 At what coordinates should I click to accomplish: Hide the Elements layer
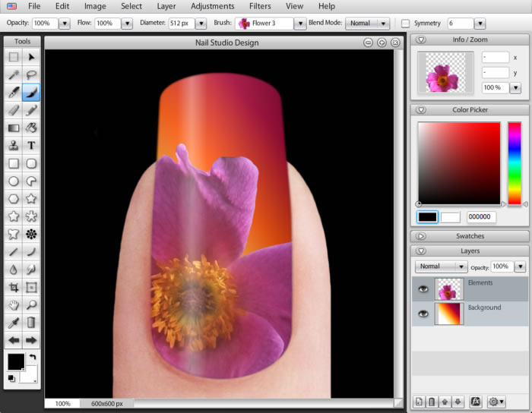tap(422, 288)
